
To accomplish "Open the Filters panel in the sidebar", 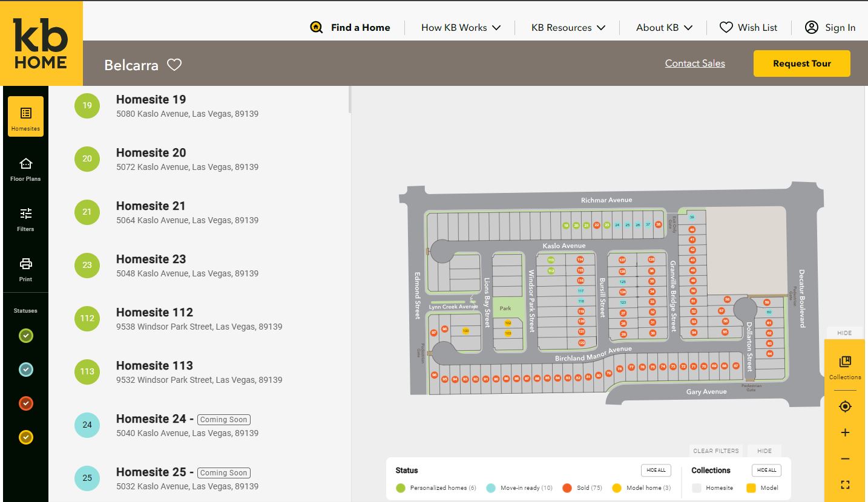I will click(x=25, y=220).
